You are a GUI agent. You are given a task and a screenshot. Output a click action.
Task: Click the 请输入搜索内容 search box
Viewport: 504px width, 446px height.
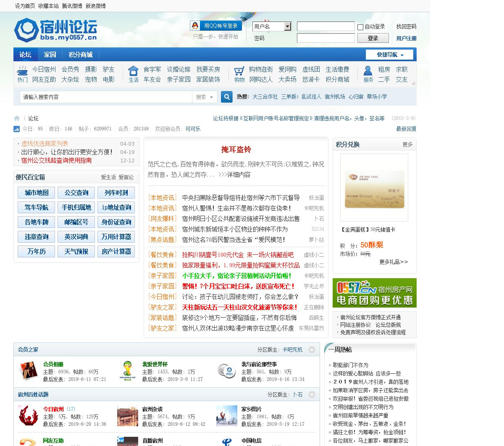point(106,97)
